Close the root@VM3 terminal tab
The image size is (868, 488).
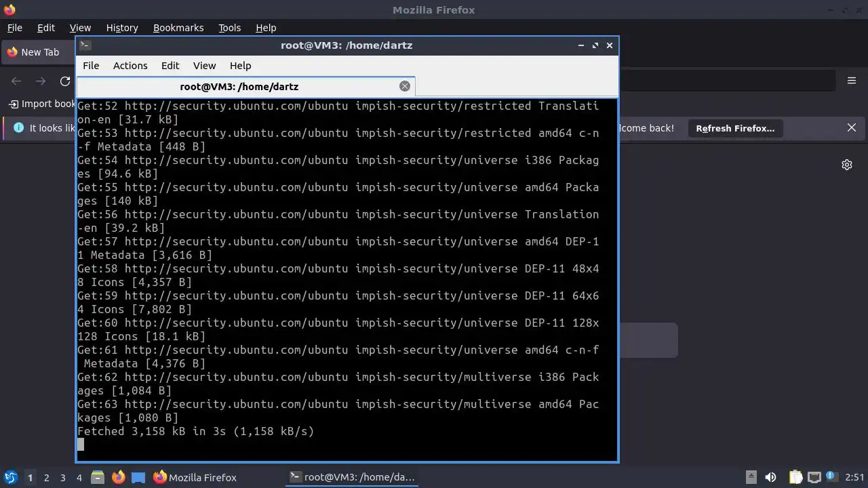(x=405, y=86)
